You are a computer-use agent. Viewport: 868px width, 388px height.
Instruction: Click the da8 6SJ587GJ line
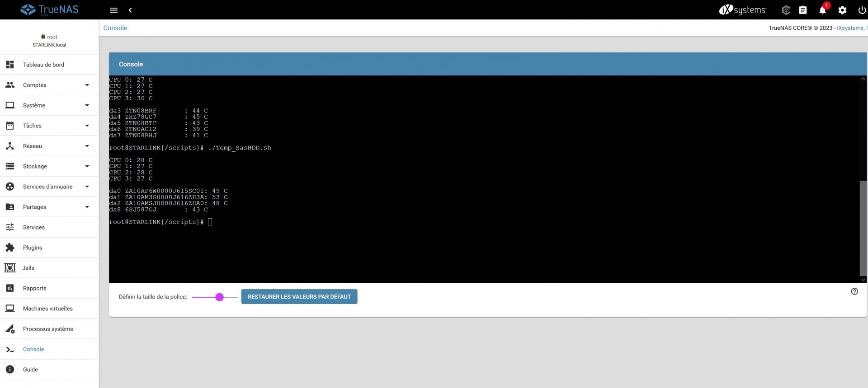pyautogui.click(x=158, y=210)
